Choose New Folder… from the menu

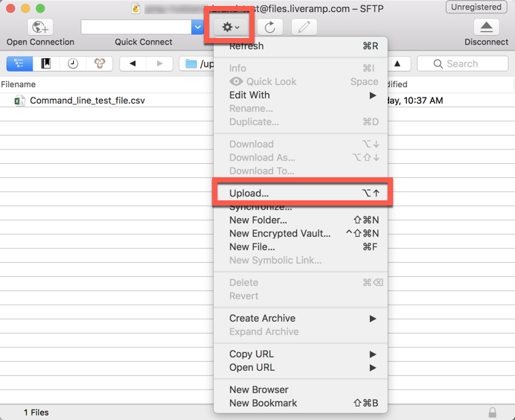pyautogui.click(x=301, y=220)
